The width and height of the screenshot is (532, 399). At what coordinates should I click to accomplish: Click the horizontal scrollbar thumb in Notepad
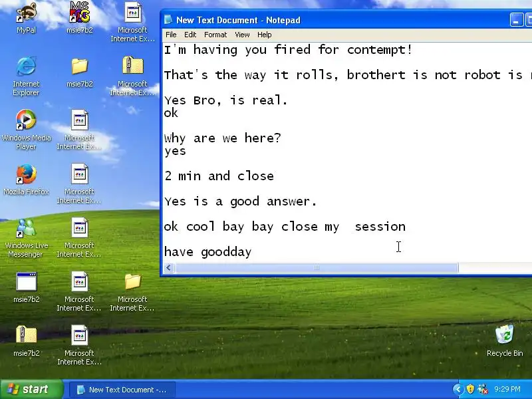317,268
